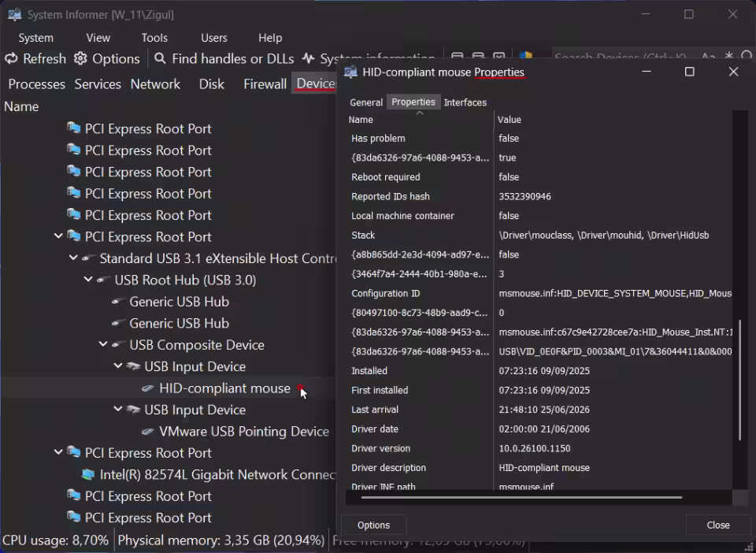Click the dialog's vertical scrollbar thumb
This screenshot has height=553, width=756.
pos(739,380)
